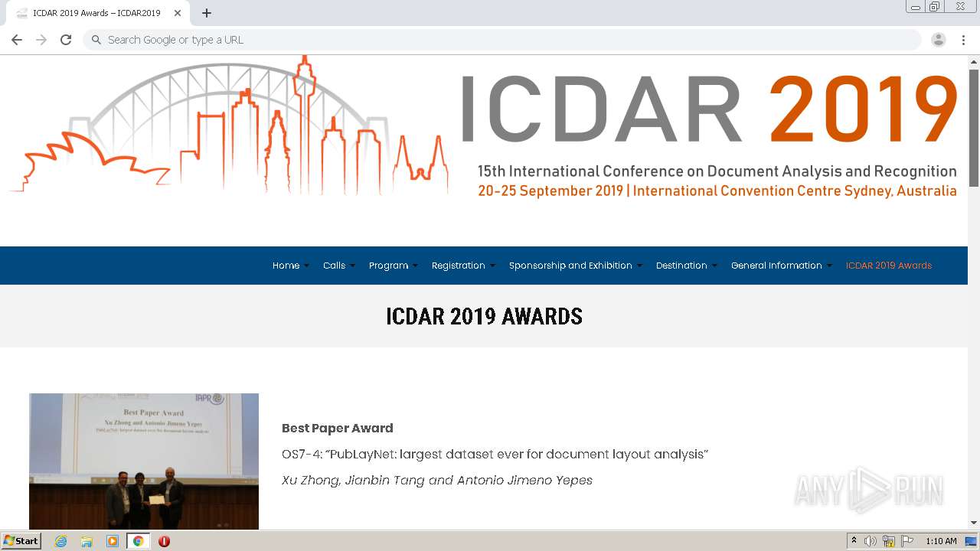The image size is (980, 551).
Task: Open the Windows Start button
Action: (x=21, y=541)
